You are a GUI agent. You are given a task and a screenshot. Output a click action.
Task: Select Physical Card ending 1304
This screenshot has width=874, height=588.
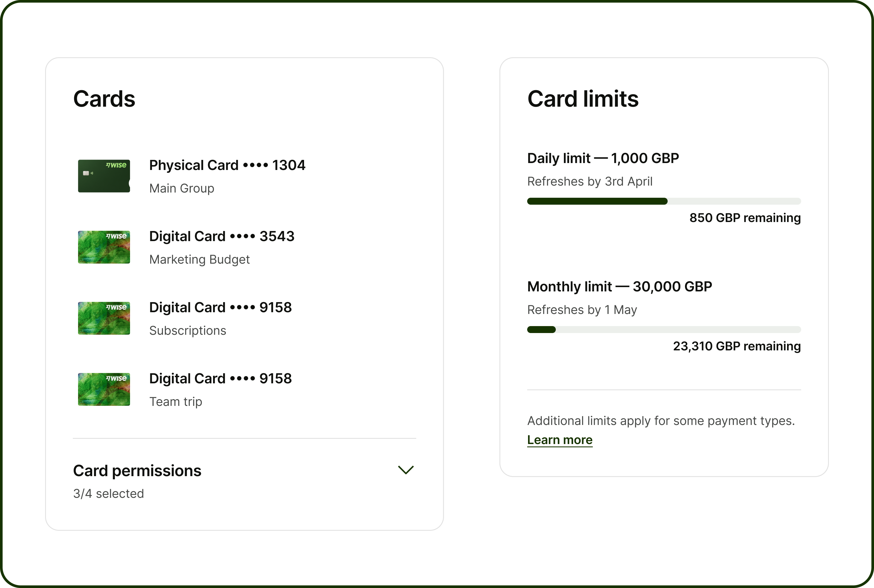(x=227, y=165)
